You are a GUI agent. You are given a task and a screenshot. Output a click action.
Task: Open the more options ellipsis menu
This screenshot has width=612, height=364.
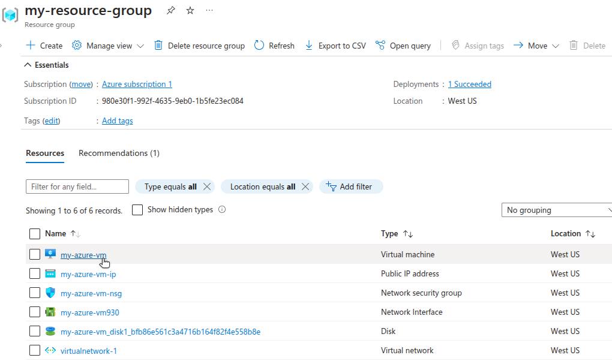point(209,11)
